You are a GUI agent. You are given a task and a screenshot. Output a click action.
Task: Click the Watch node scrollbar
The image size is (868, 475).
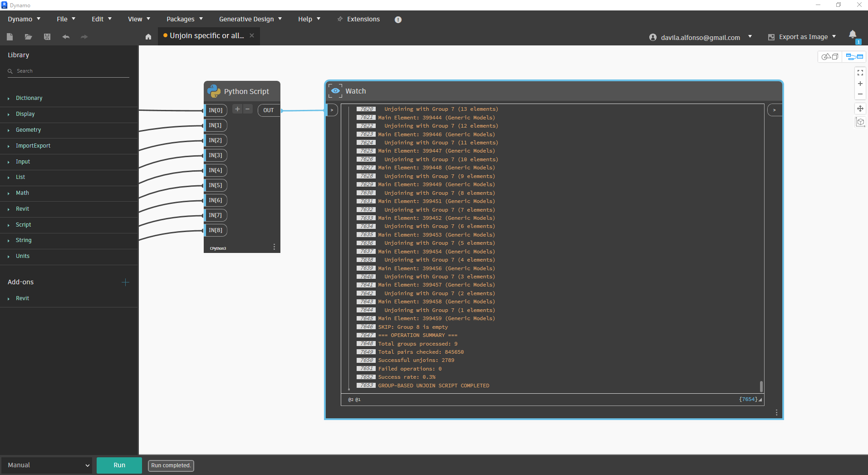(x=761, y=386)
